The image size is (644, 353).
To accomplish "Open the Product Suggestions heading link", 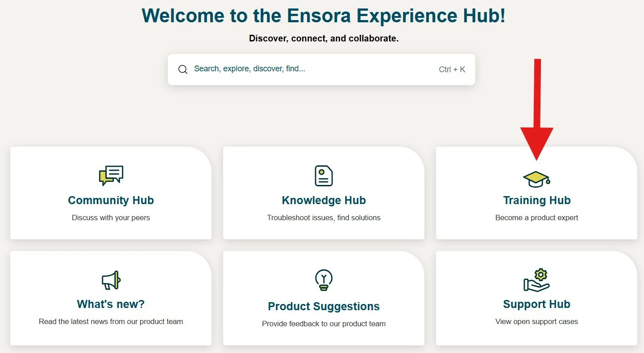I will tap(324, 307).
